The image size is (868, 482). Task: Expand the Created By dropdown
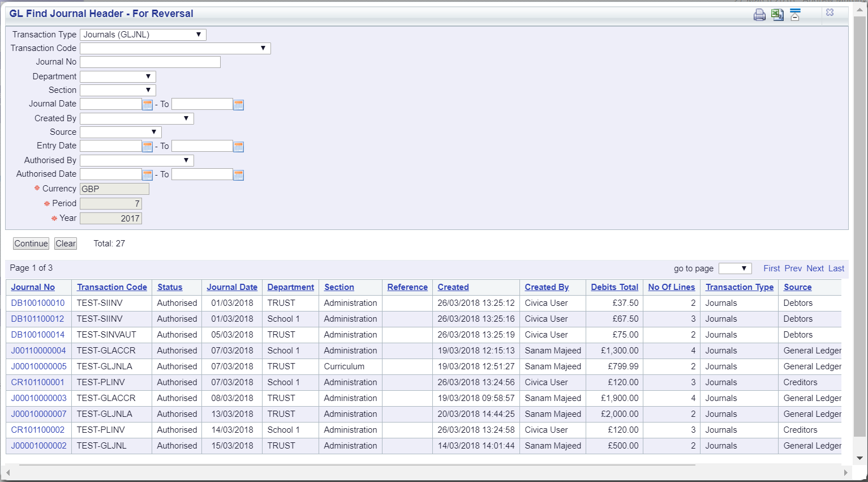pyautogui.click(x=137, y=118)
